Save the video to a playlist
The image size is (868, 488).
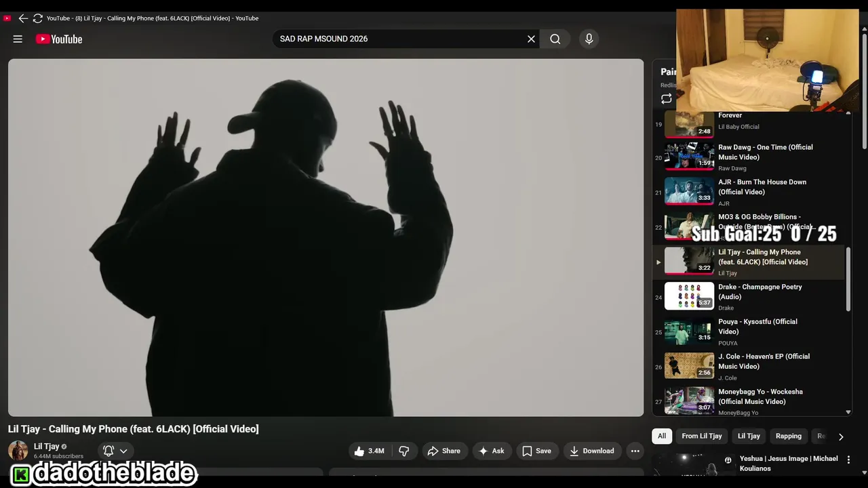tap(536, 451)
